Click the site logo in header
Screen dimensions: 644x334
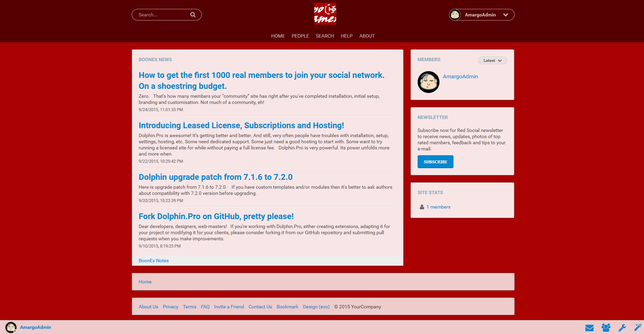[x=325, y=14]
